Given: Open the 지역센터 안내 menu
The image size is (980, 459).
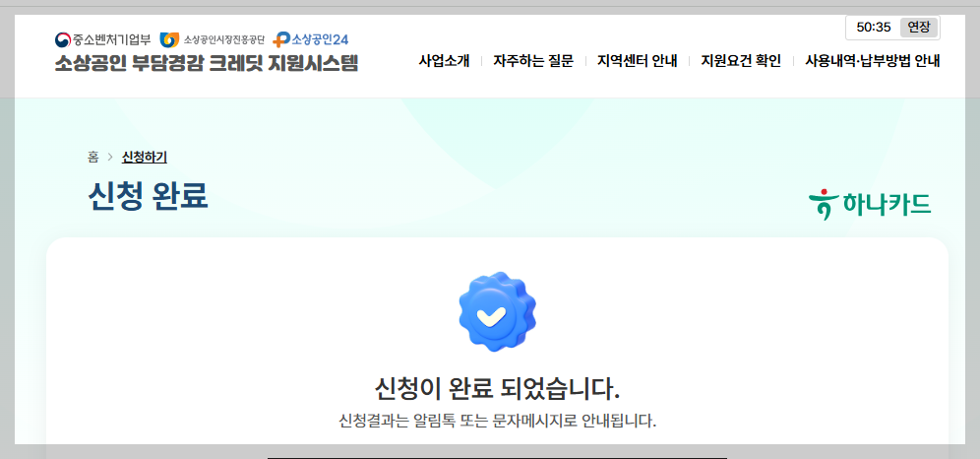Looking at the screenshot, I should pos(637,61).
